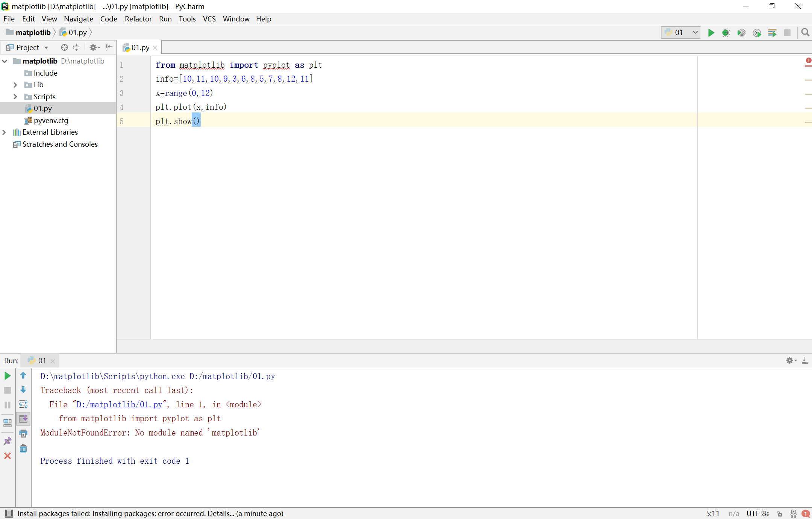Click 01.py breadcrumb in navigation bar
The height and width of the screenshot is (519, 812).
pyautogui.click(x=73, y=33)
